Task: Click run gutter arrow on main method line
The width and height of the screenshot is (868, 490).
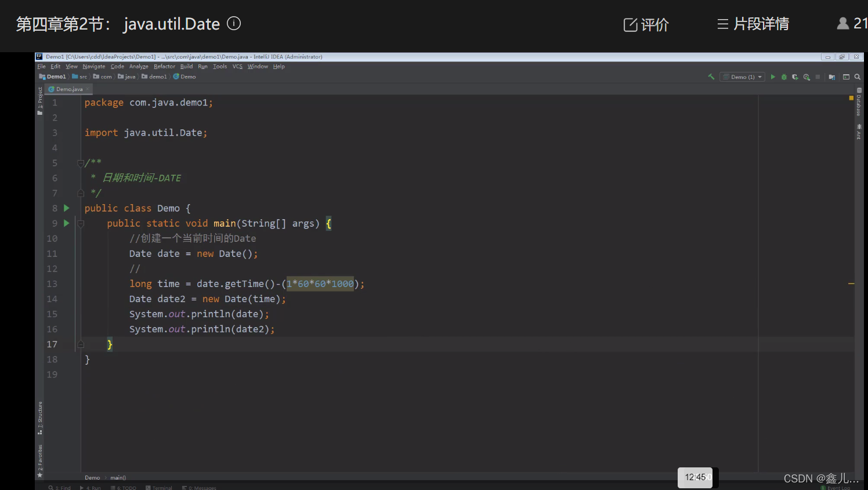Action: click(x=67, y=223)
